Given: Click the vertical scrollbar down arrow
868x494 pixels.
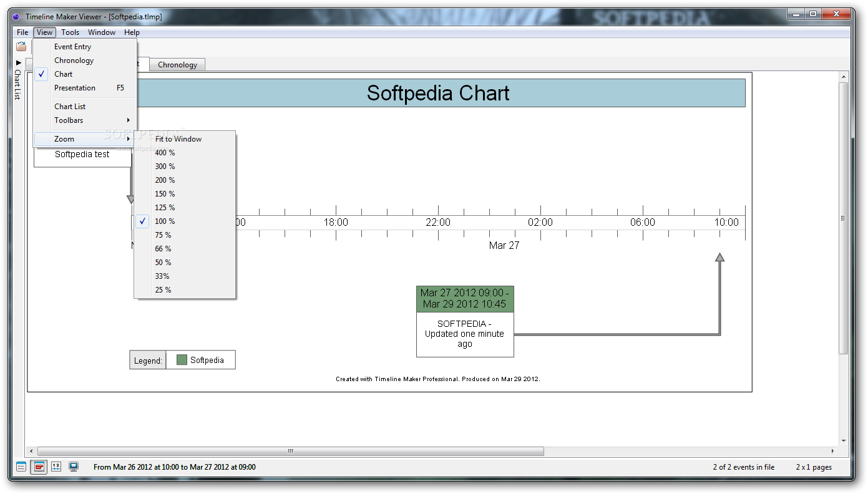Looking at the screenshot, I should pyautogui.click(x=843, y=440).
